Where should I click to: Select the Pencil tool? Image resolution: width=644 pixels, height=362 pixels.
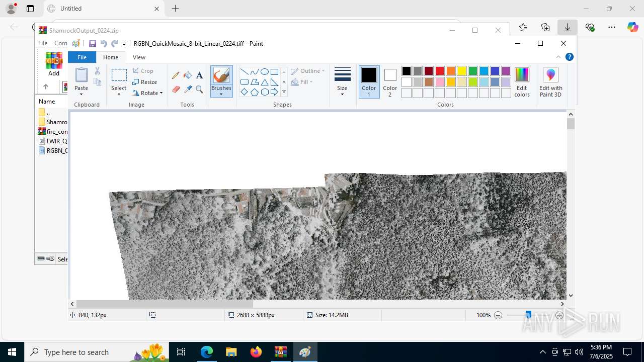[176, 75]
